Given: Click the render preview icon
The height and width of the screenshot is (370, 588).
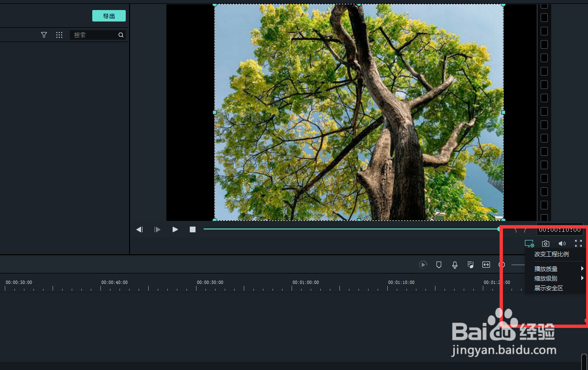Looking at the screenshot, I should 423,265.
